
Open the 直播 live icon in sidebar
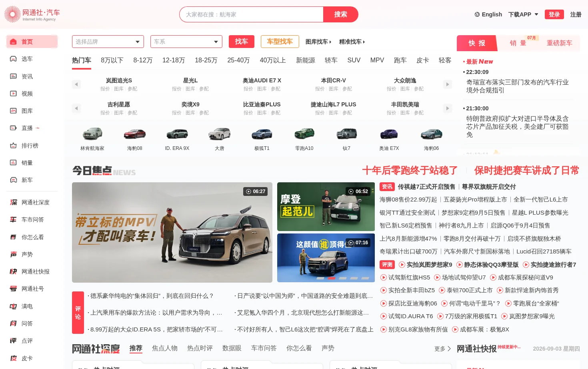tap(13, 128)
